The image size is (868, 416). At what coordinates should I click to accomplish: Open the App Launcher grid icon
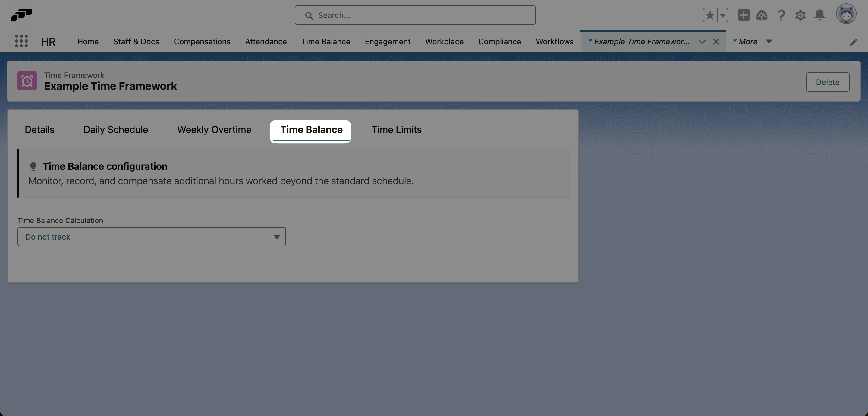point(21,41)
